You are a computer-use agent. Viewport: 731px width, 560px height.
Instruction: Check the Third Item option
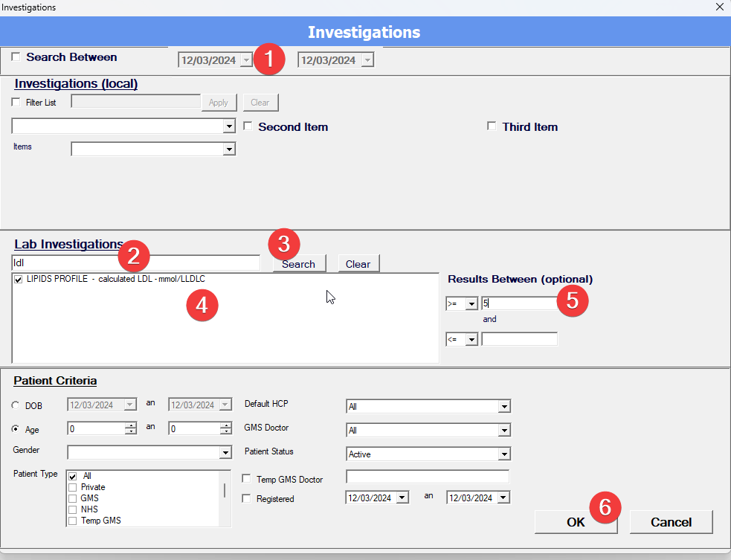coord(492,126)
